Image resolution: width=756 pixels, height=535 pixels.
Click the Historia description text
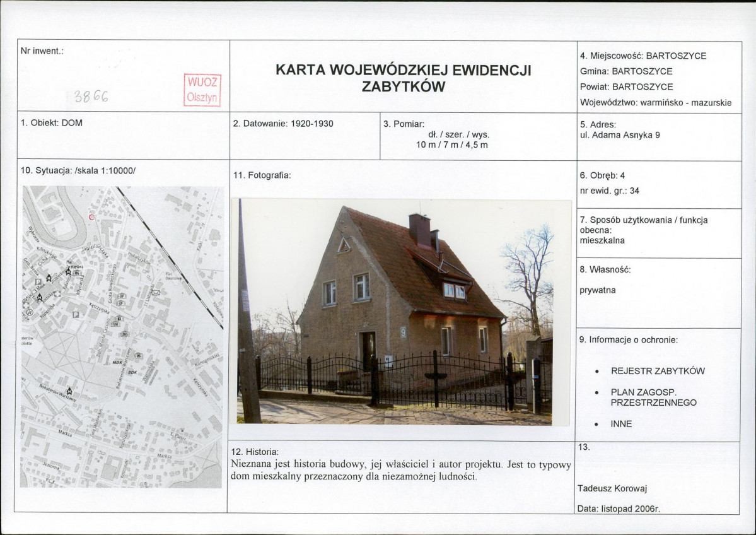pos(401,471)
